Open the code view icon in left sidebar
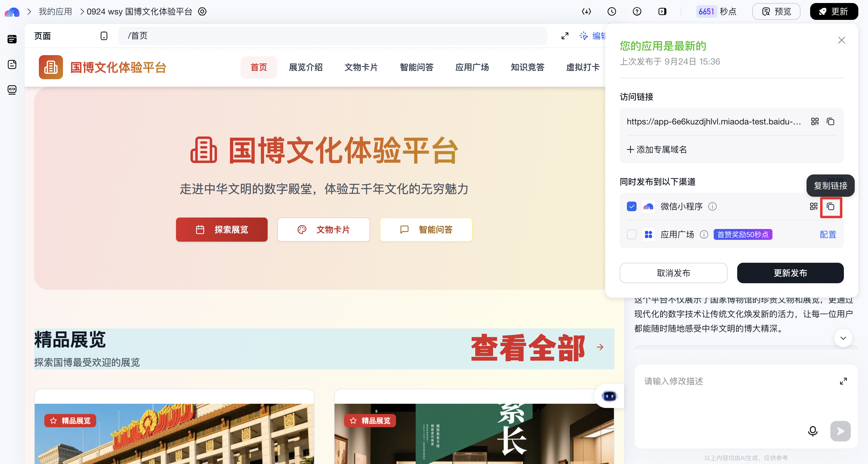 [12, 89]
